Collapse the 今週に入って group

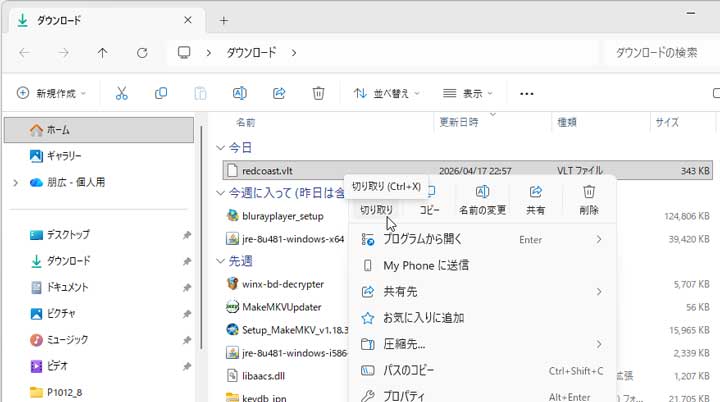(220, 193)
